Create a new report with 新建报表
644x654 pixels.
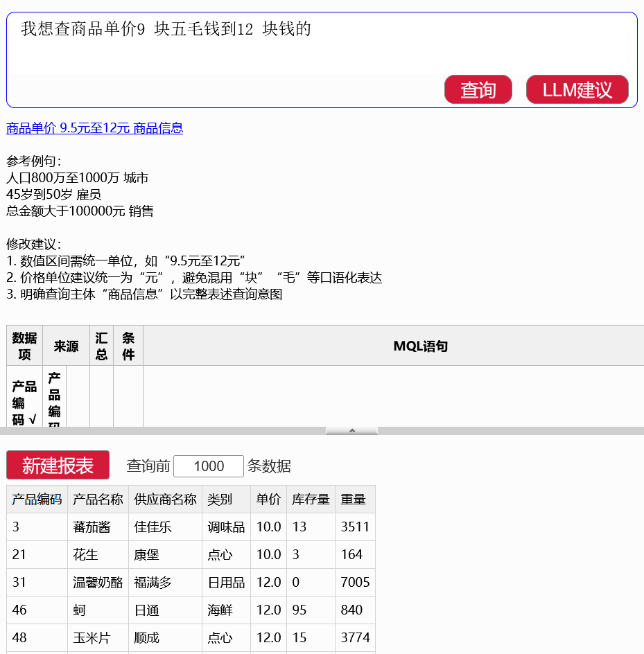58,466
